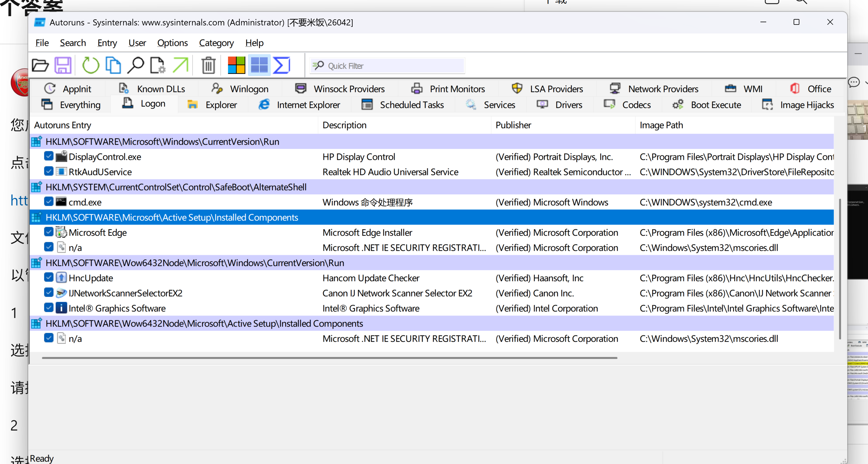Click the green Jump to Entry arrow icon
This screenshot has width=868, height=464.
pos(181,65)
